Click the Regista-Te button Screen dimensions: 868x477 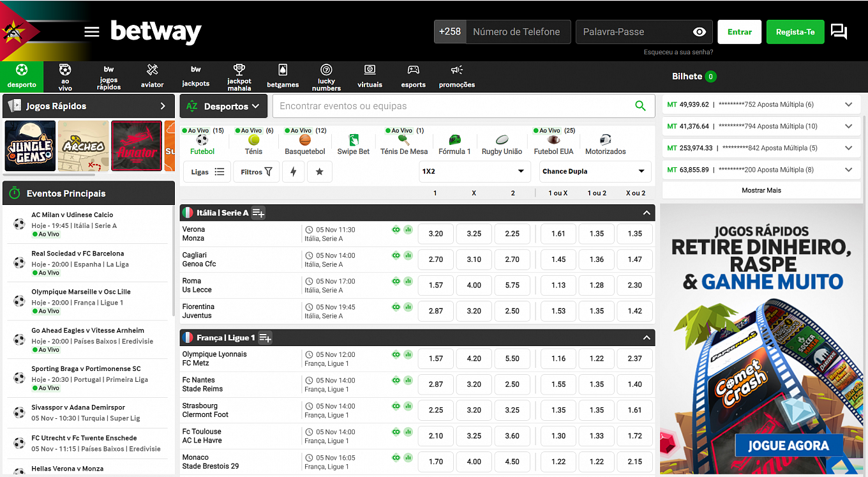(x=795, y=32)
